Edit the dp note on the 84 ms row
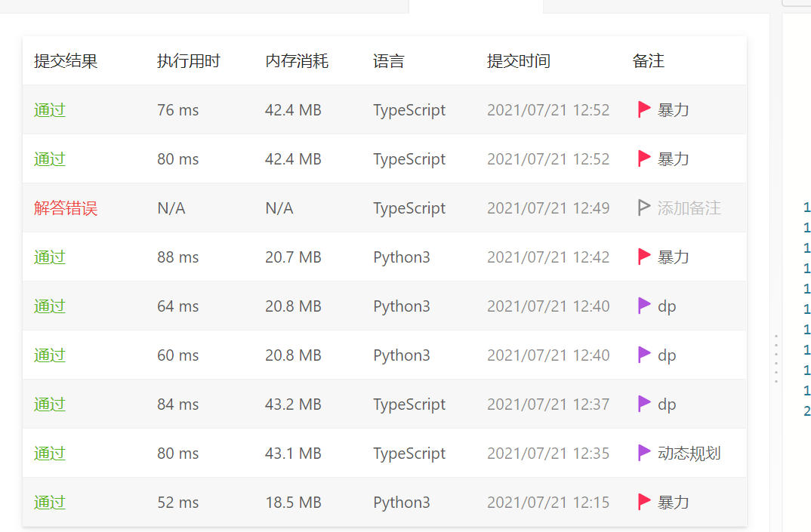This screenshot has width=811, height=532. tap(667, 404)
